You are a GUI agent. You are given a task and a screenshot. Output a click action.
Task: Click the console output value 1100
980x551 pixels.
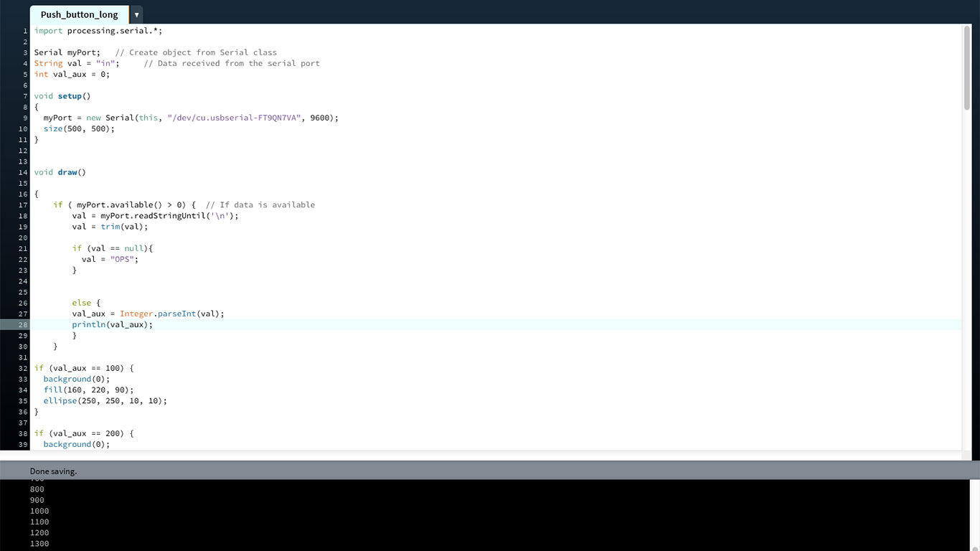pyautogui.click(x=39, y=522)
